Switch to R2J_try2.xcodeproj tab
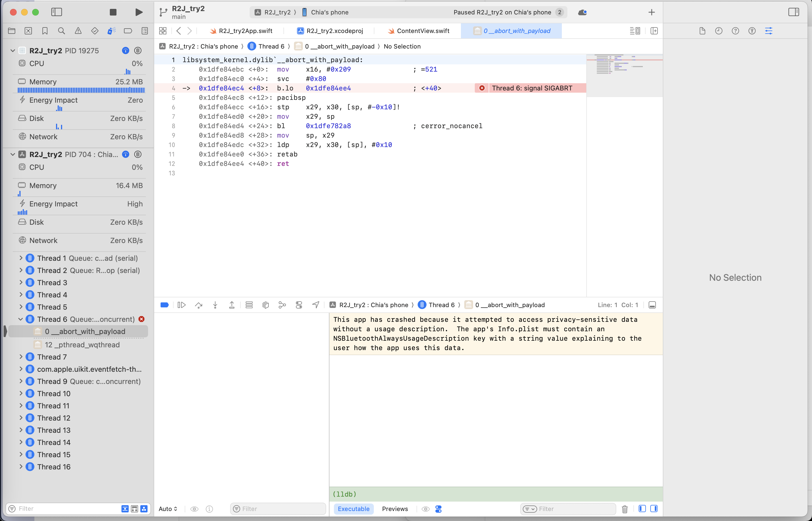Screen dimensions: 812x521 pyautogui.click(x=330, y=31)
